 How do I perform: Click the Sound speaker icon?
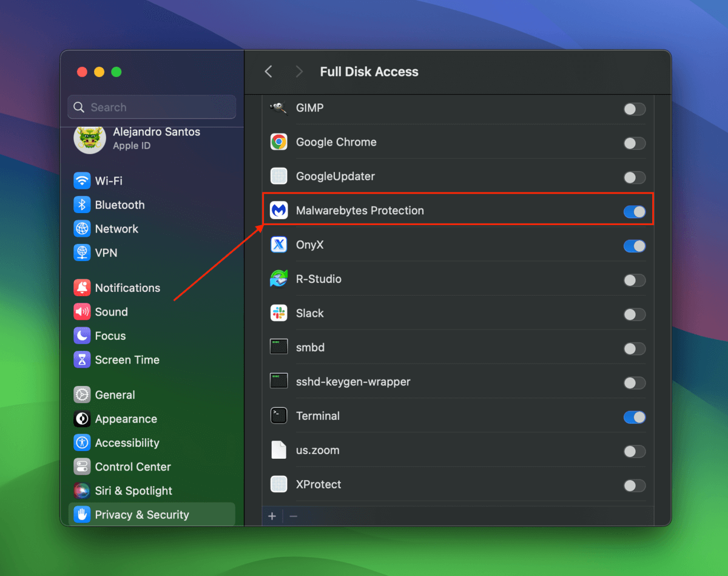pos(82,312)
